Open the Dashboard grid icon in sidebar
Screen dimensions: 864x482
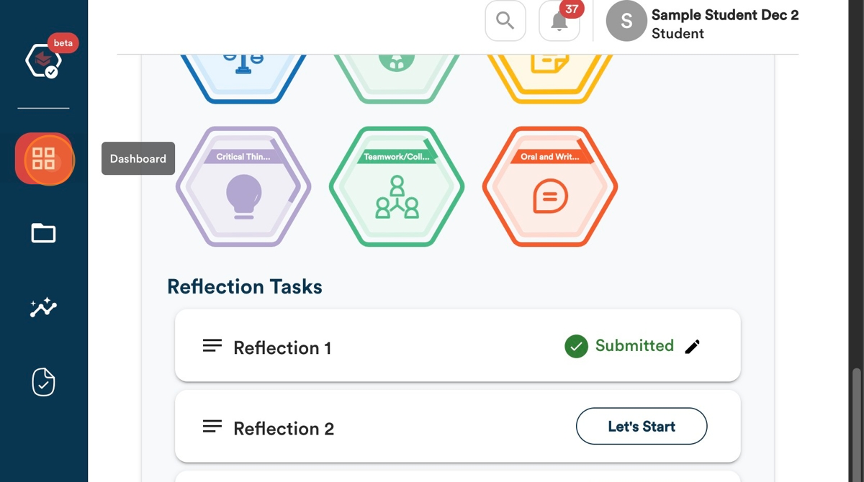[x=44, y=159]
